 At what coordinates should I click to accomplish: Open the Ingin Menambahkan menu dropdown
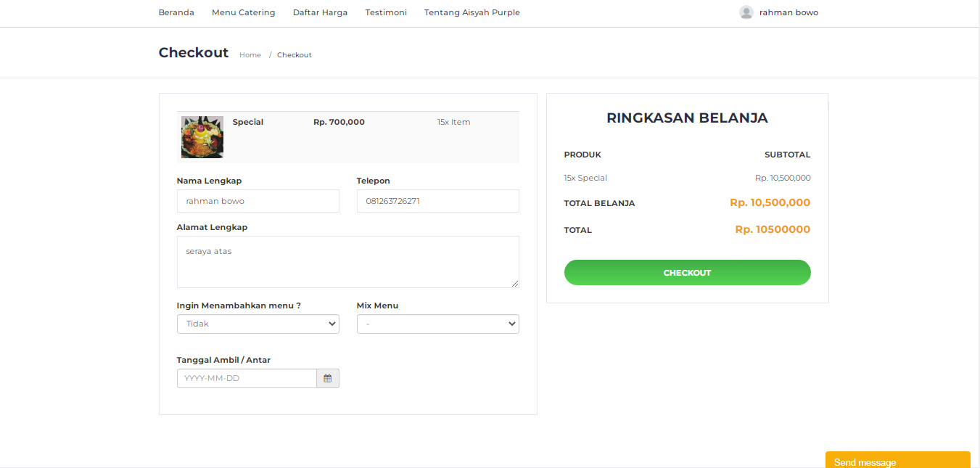tap(258, 324)
